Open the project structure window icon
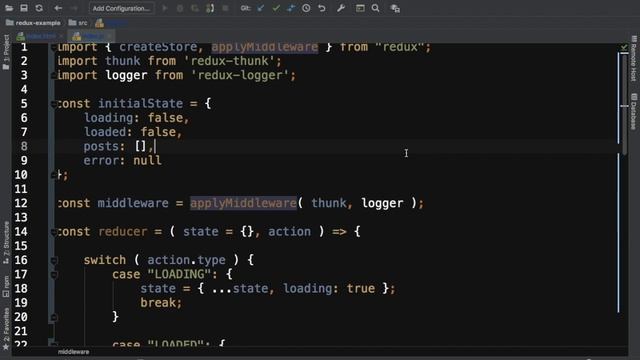The width and height of the screenshot is (640, 360). (360, 8)
